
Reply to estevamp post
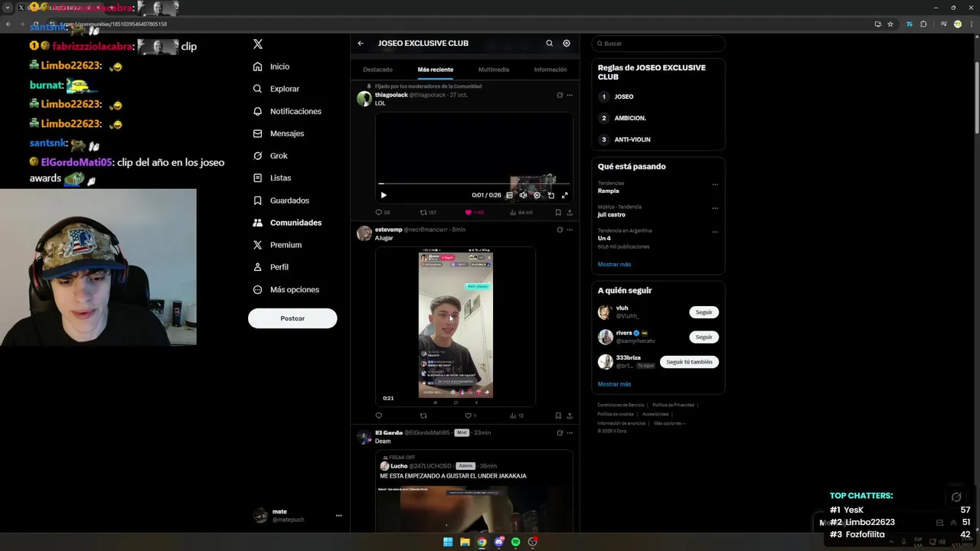[378, 416]
